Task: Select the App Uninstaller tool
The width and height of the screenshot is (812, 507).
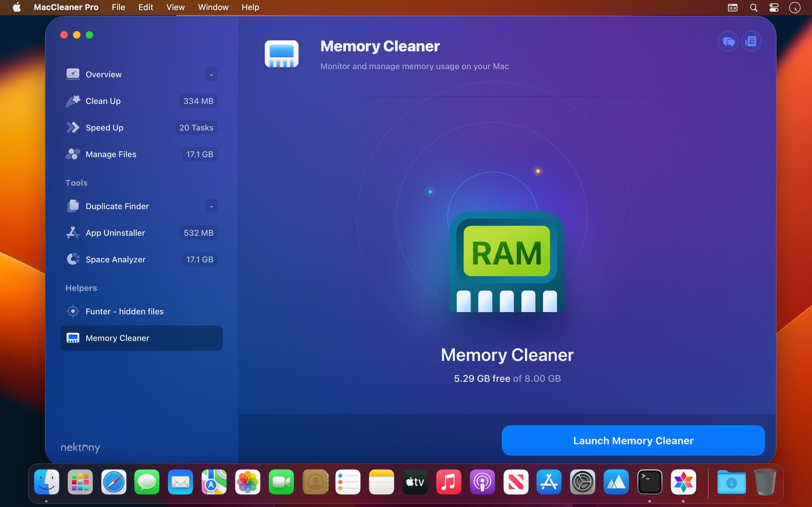Action: (x=115, y=233)
